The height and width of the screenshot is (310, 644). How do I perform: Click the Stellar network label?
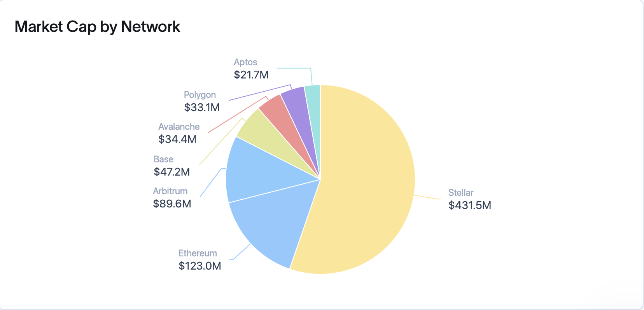click(460, 193)
